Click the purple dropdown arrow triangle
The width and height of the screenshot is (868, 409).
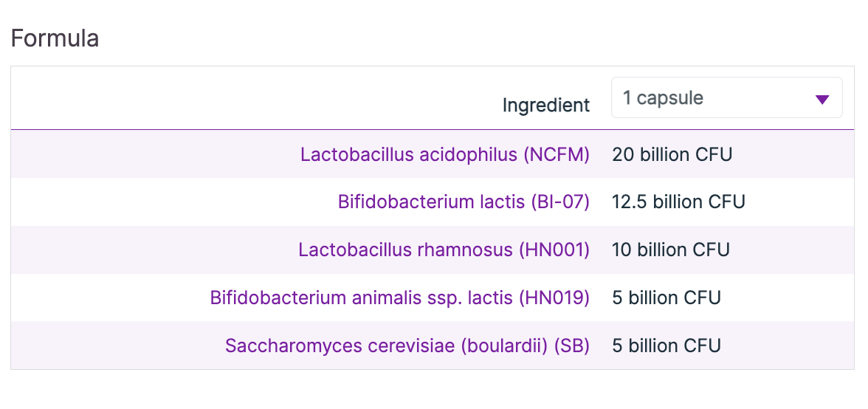[x=822, y=100]
